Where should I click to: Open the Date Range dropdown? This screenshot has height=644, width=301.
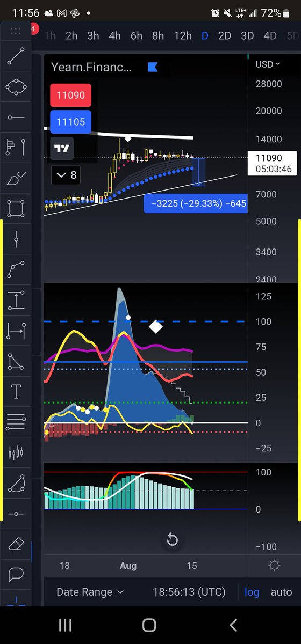point(90,592)
